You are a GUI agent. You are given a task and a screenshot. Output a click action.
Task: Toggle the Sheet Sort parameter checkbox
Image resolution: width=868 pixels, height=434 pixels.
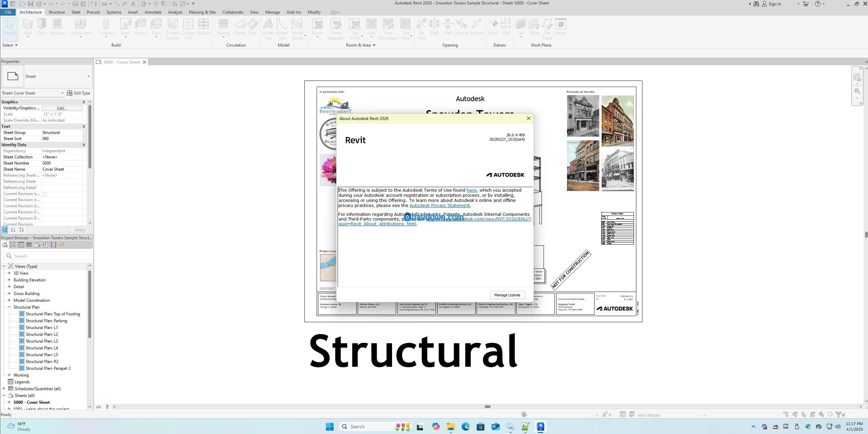point(85,139)
